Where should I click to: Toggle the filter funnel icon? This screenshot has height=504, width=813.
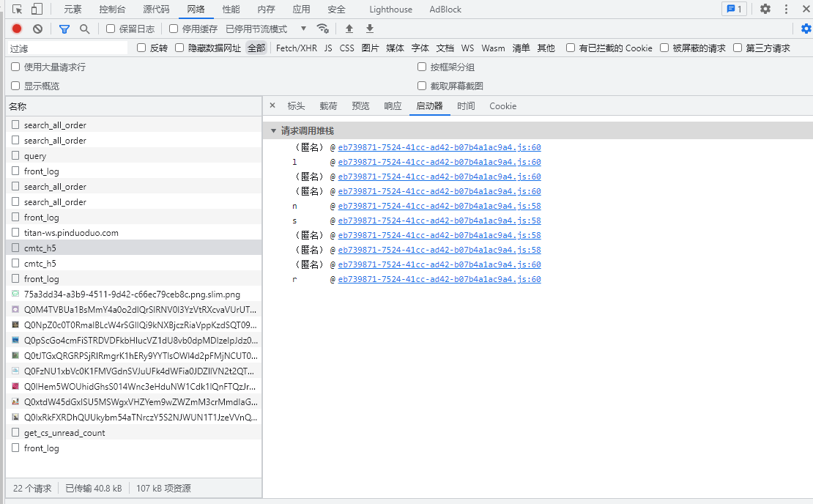tap(64, 29)
